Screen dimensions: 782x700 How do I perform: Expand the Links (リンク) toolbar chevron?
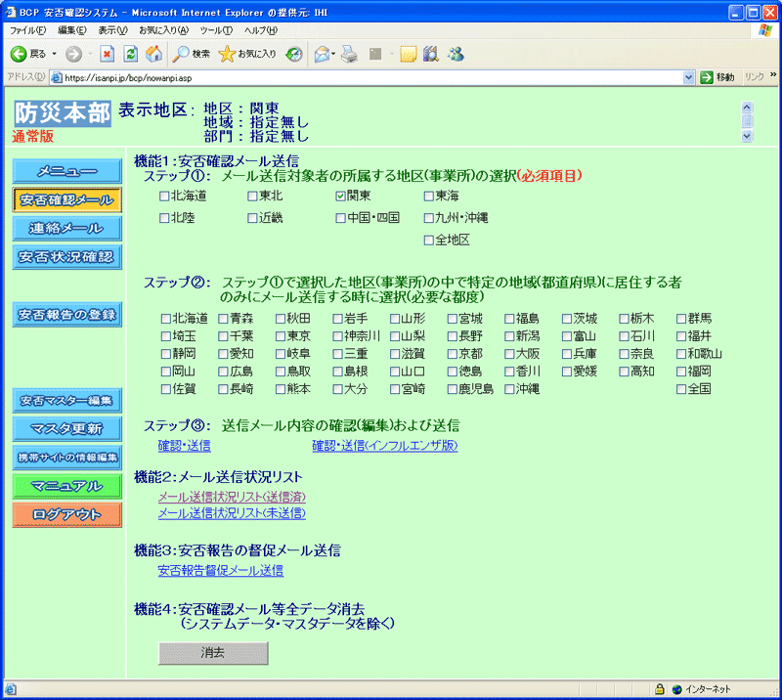773,75
